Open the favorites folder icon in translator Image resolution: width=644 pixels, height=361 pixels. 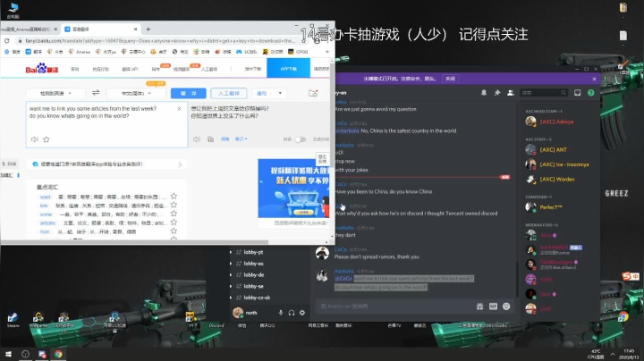[313, 93]
